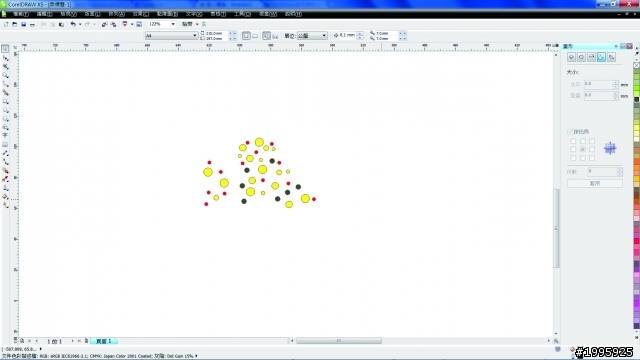This screenshot has width=640, height=360.
Task: Check the bottom-right anchor point box
Action: click(592, 158)
